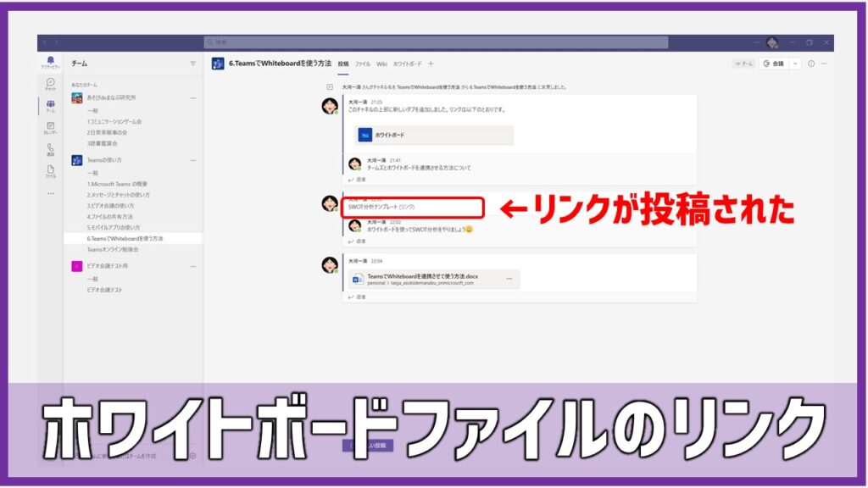868x488 pixels.
Task: Open the 3.ビデオ会議の使い方 channel
Action: [x=111, y=206]
